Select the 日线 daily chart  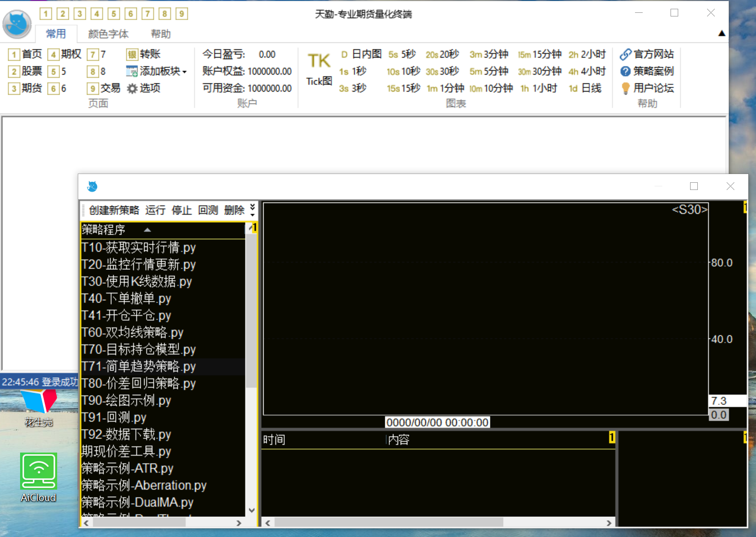(x=585, y=88)
